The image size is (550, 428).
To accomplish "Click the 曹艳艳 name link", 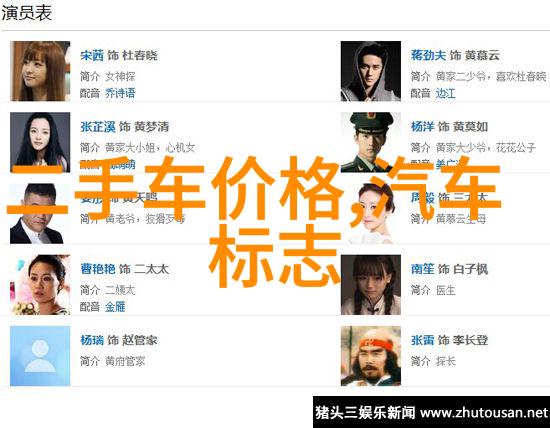I will pos(98,269).
